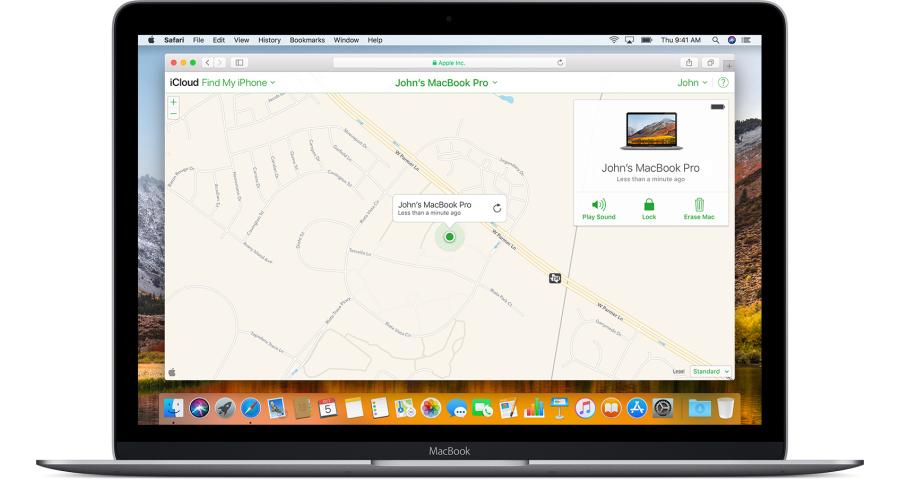Click the Lock padlock icon

pyautogui.click(x=649, y=204)
